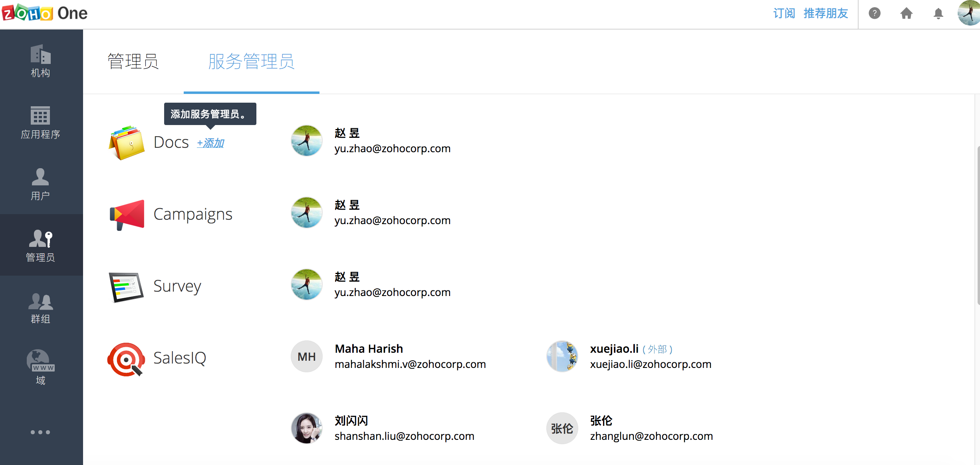Select the 服务管理员 tab
The width and height of the screenshot is (980, 465).
pos(251,62)
